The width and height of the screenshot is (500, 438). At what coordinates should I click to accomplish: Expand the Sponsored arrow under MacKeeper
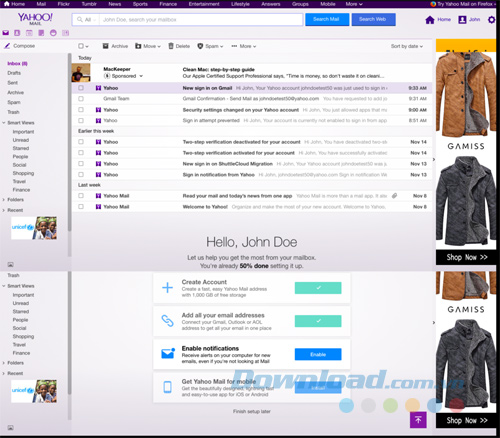click(141, 76)
